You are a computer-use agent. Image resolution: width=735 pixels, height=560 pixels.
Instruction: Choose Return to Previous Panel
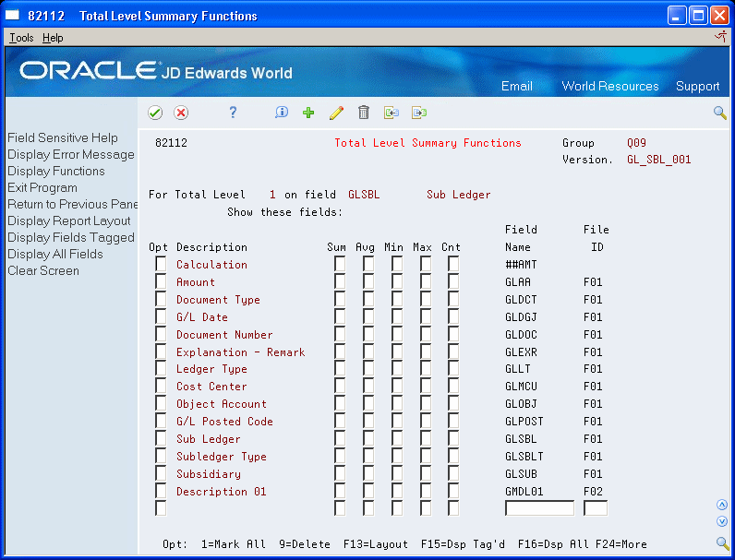pyautogui.click(x=73, y=204)
